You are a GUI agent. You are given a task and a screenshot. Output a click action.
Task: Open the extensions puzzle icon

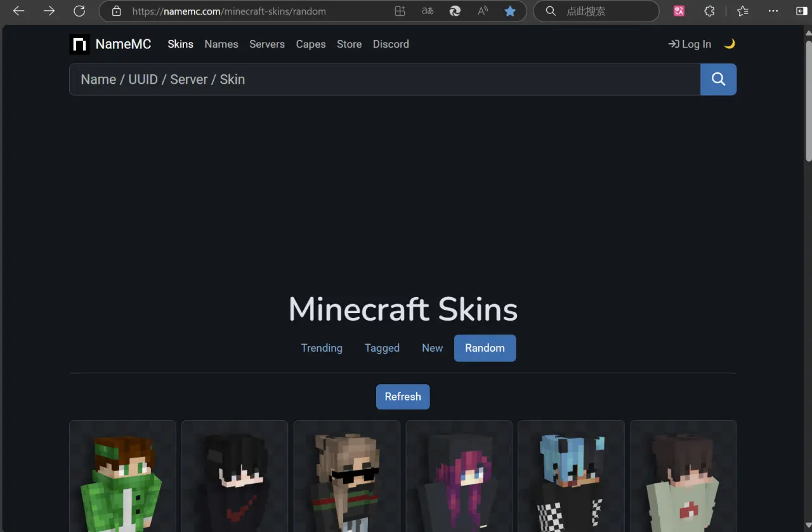pos(709,11)
